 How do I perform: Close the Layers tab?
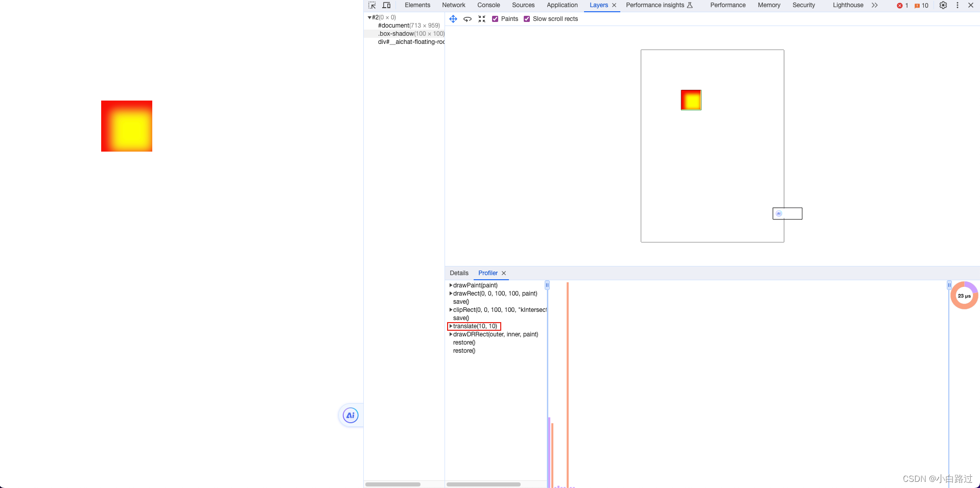[614, 5]
